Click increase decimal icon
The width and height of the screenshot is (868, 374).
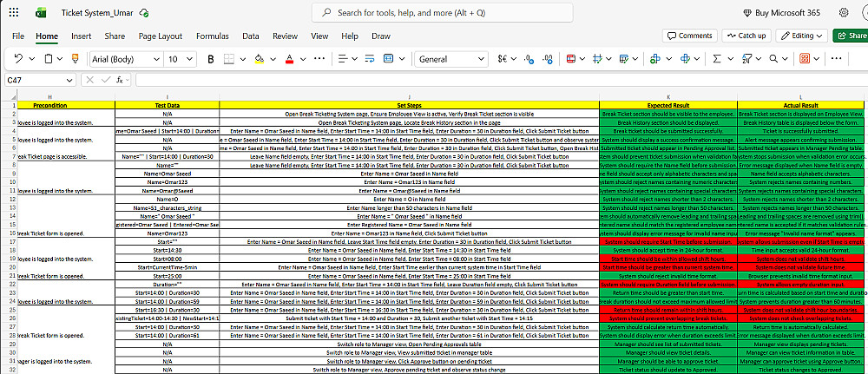(529, 59)
